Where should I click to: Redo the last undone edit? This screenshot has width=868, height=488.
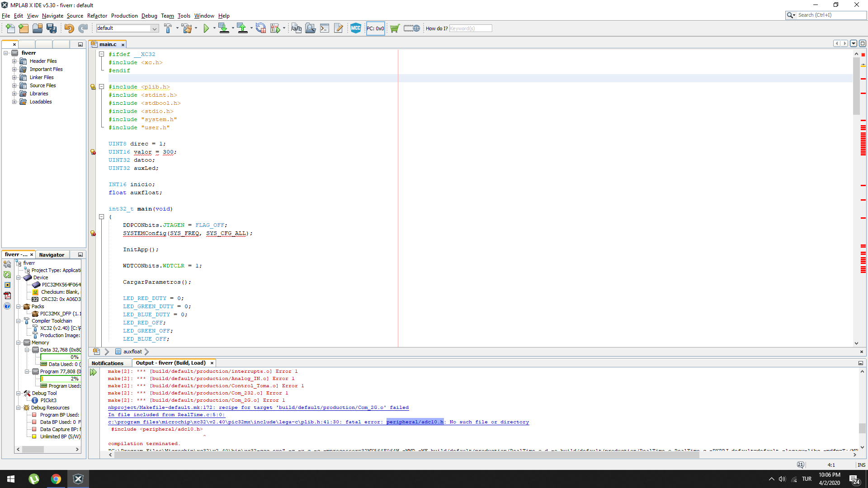click(83, 28)
